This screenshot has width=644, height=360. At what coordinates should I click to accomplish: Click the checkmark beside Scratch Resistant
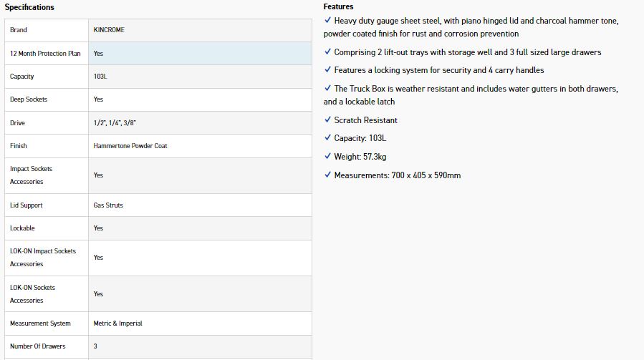point(327,120)
